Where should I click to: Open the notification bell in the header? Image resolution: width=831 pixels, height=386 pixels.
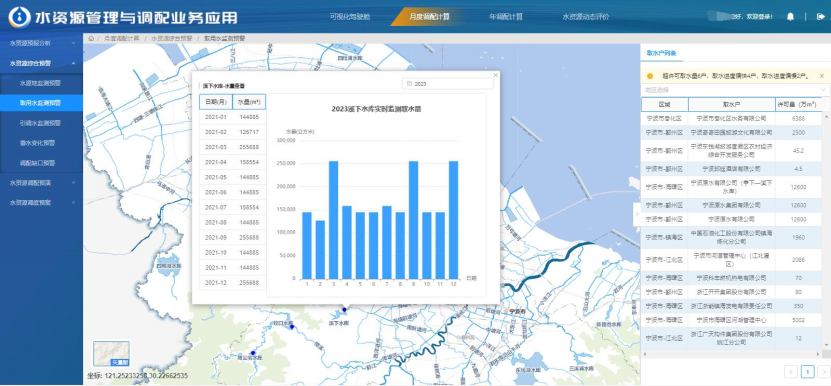(790, 16)
